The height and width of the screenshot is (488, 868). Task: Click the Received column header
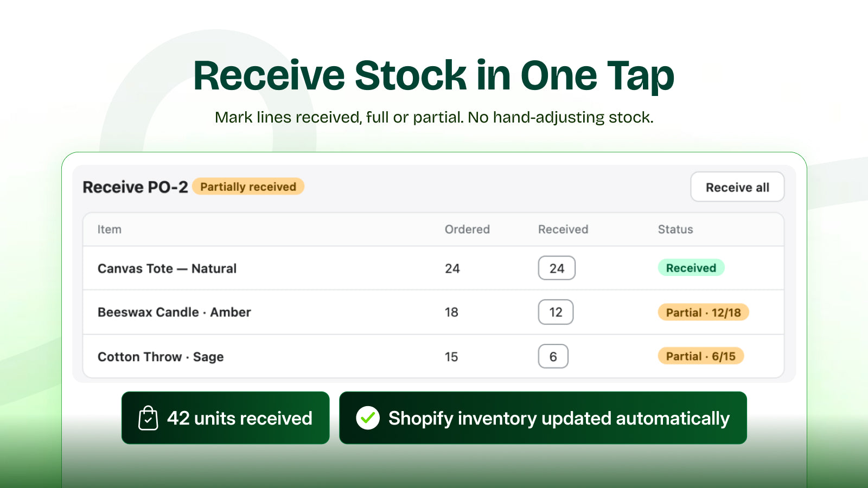(563, 229)
